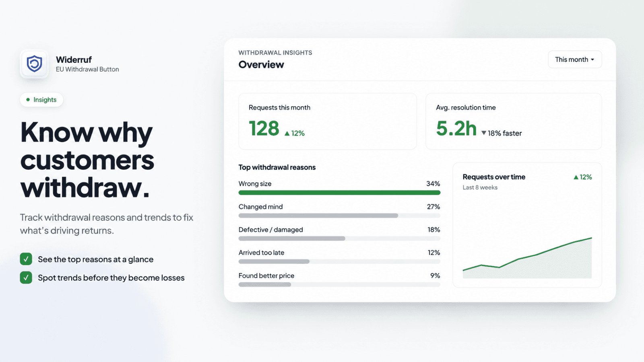
Task: Click the Wrong size progress bar
Action: pyautogui.click(x=339, y=193)
